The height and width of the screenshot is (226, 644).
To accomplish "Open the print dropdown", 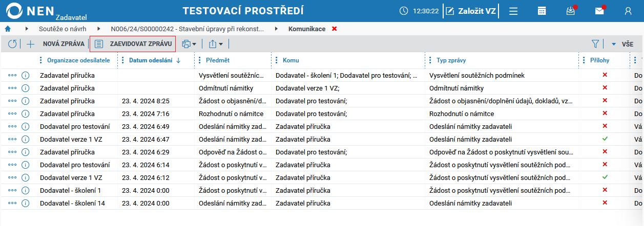I will click(189, 44).
